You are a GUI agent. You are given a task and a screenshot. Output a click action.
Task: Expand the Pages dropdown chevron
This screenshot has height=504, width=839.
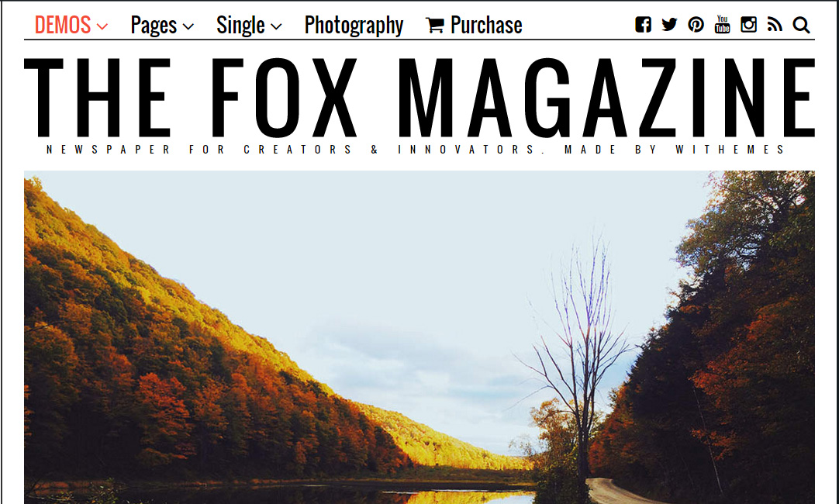pos(188,26)
